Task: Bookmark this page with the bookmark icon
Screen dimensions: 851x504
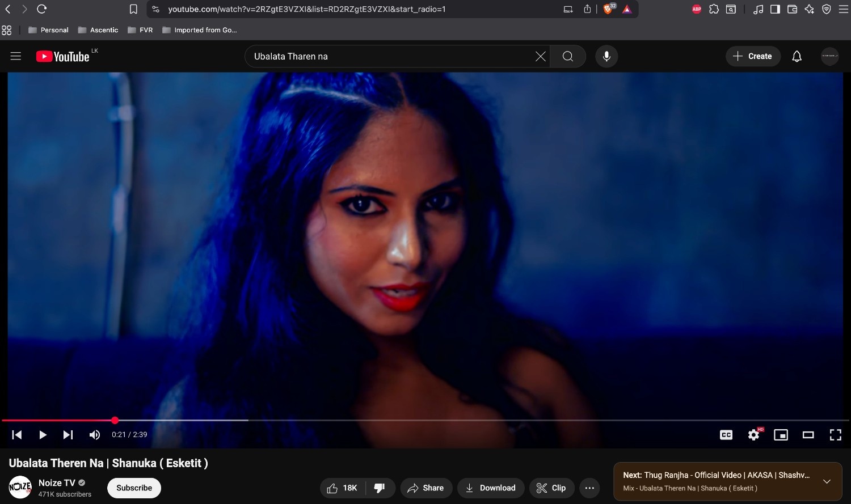Action: click(x=133, y=9)
